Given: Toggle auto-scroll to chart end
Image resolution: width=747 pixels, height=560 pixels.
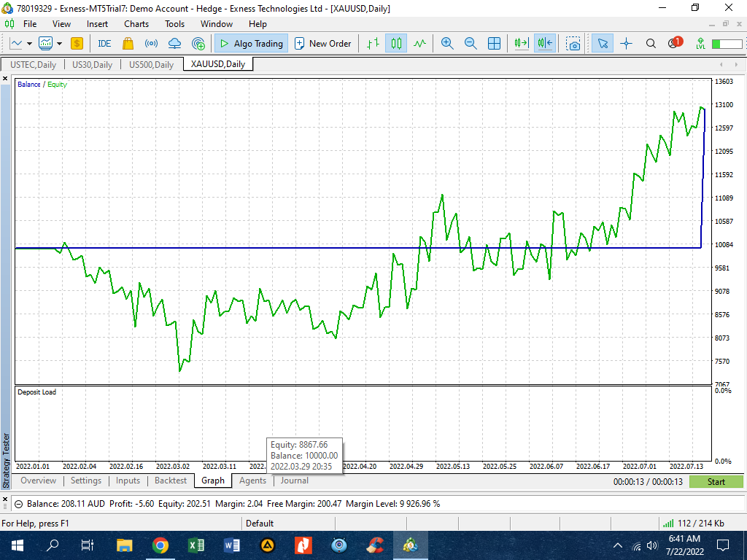Looking at the screenshot, I should (x=520, y=44).
